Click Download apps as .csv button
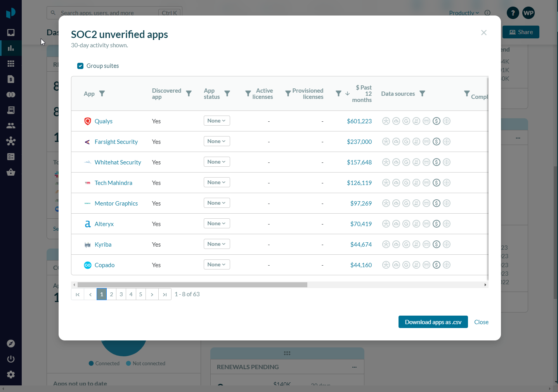558x392 pixels. 433,322
